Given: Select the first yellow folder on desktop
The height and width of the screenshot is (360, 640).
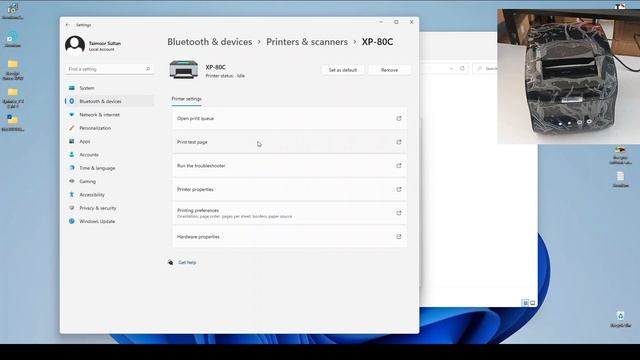Looking at the screenshot, I should click(13, 69).
